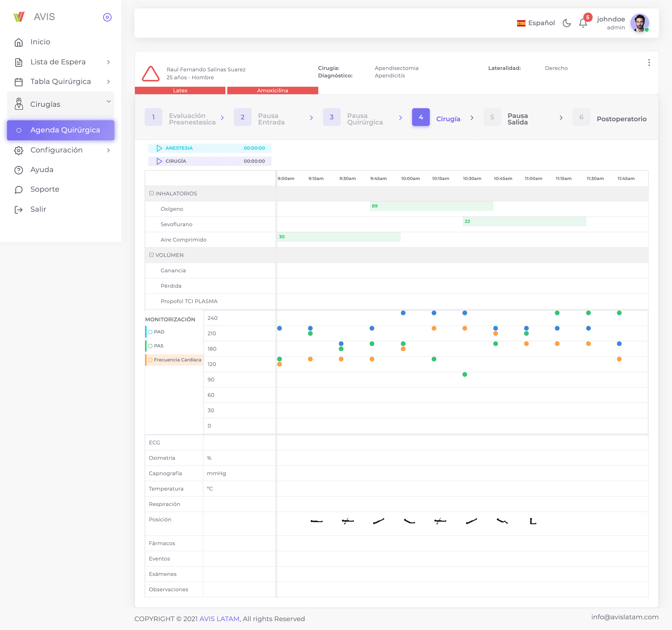Screen dimensions: 672x630
Task: Toggle Frecuencia Cardíaca series
Action: coord(175,360)
